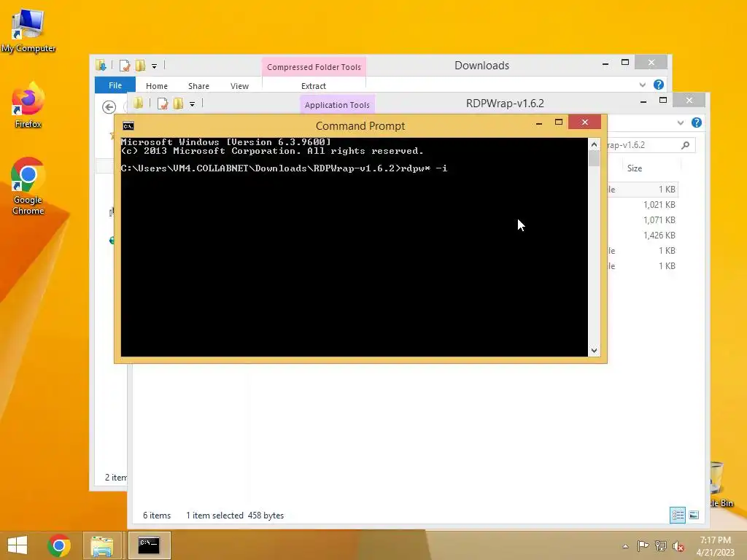
Task: Launch Firefox from desktop icon
Action: pos(28,106)
